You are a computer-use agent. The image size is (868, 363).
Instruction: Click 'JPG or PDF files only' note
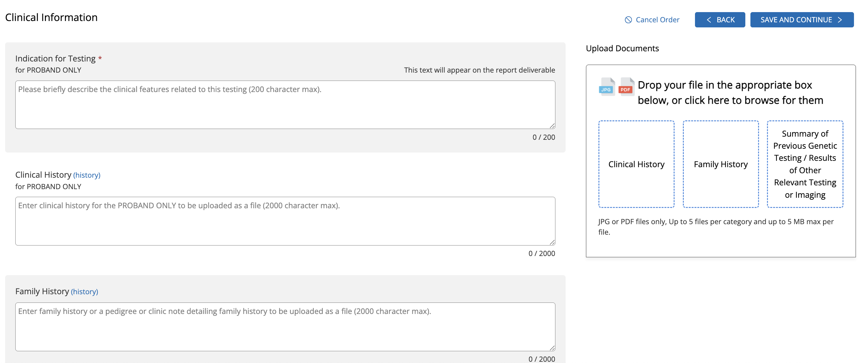[x=716, y=227]
